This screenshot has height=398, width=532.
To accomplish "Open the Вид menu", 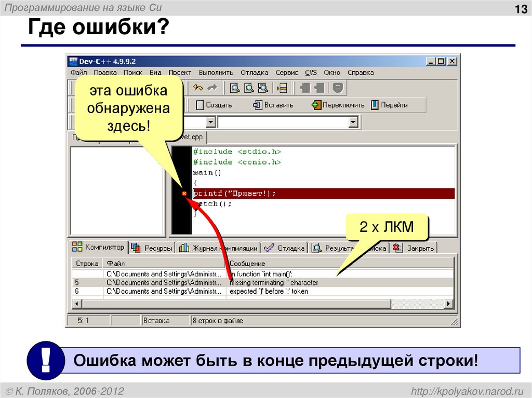I will click(155, 73).
